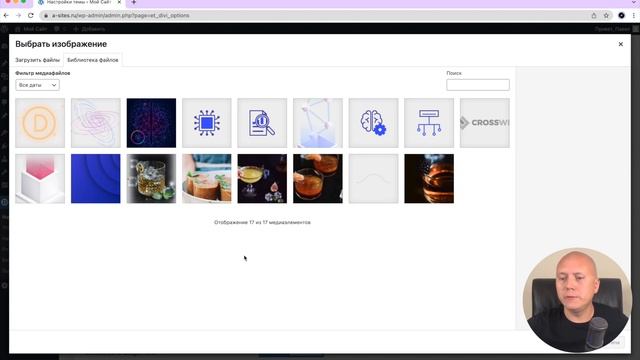The image size is (640, 360).
Task: Click the 'Поиск' search input field
Action: 478,84
